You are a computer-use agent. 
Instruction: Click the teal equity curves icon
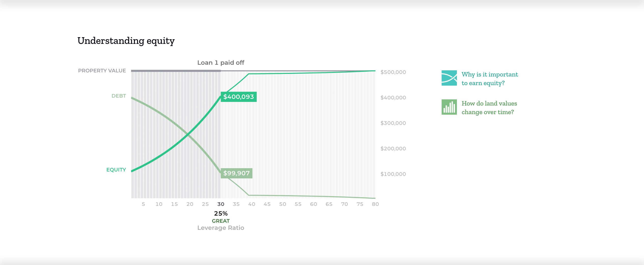[x=449, y=78]
